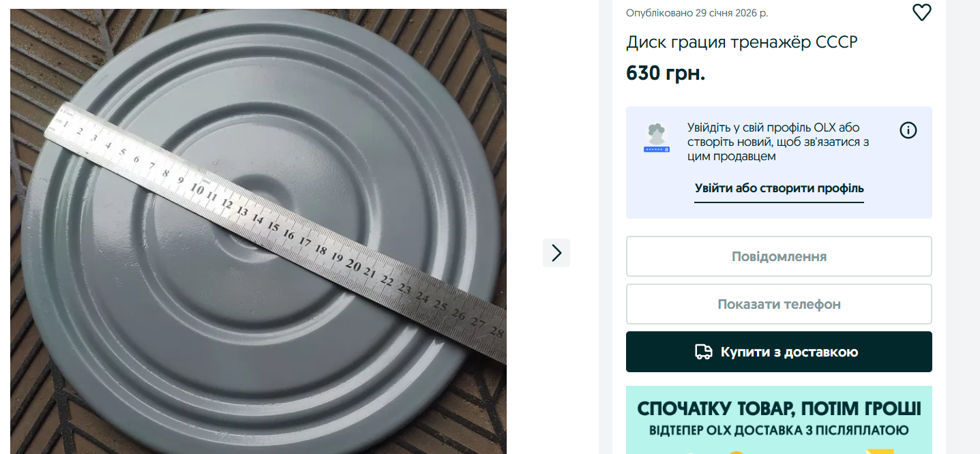
Task: Click the Показати телефон button
Action: pyautogui.click(x=779, y=304)
